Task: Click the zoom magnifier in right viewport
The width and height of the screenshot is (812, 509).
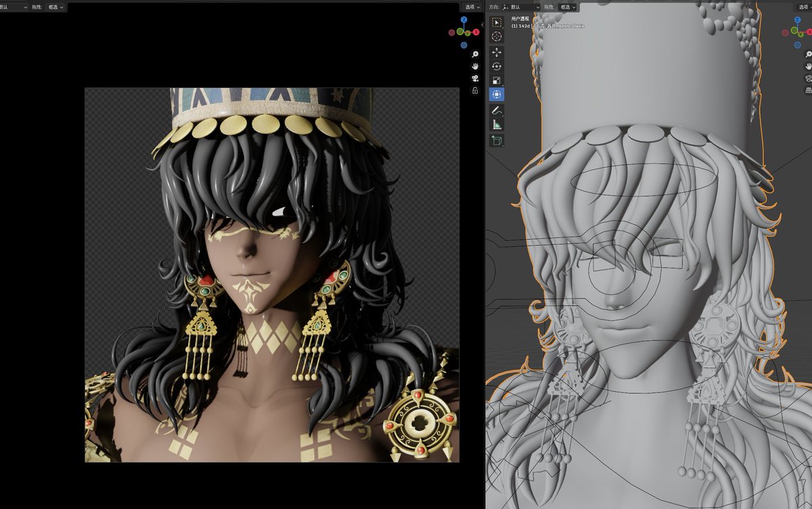Action: [x=809, y=54]
